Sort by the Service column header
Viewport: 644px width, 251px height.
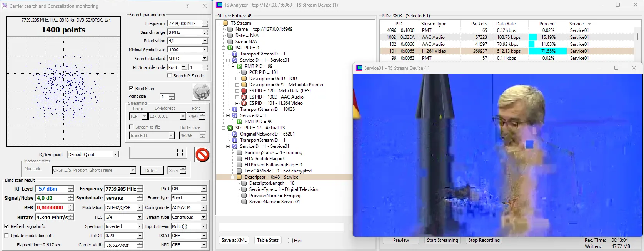576,24
